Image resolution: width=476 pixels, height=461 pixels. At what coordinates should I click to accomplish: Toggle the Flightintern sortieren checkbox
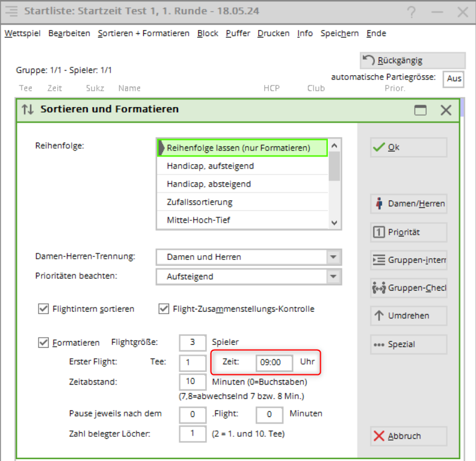click(x=43, y=309)
